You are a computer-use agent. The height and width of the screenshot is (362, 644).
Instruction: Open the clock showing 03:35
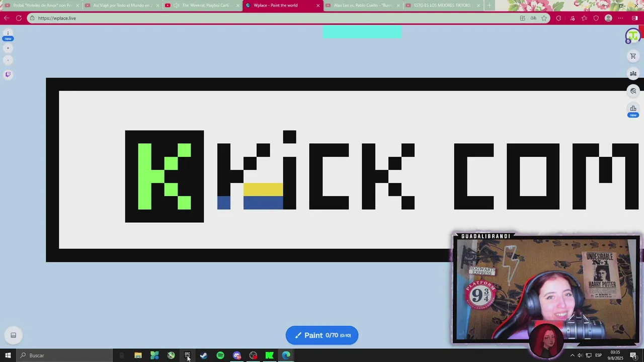pos(615,355)
